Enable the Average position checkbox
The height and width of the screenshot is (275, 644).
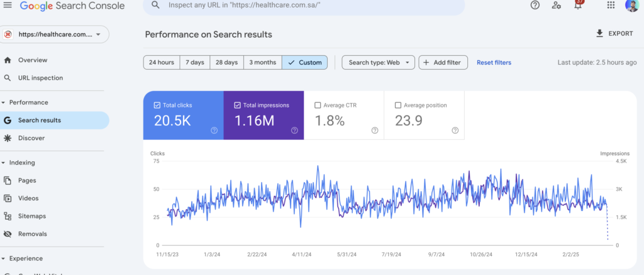click(x=397, y=105)
